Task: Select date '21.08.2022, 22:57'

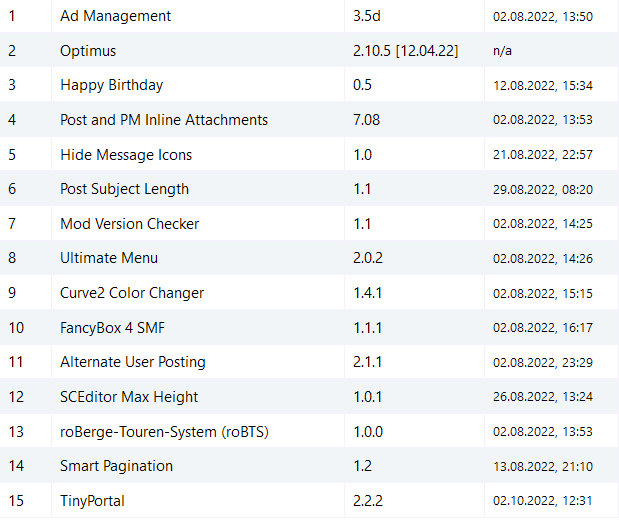Action: pos(543,155)
